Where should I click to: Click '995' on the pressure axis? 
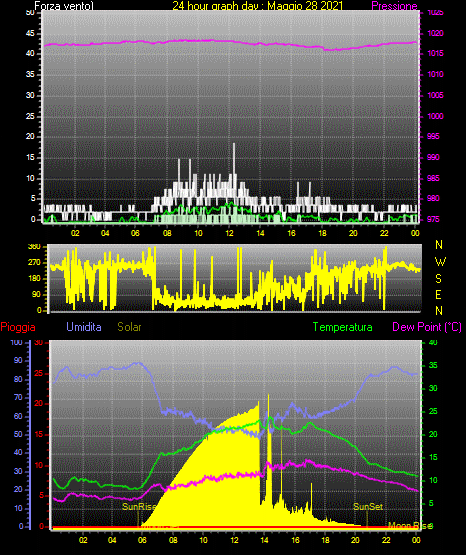point(433,136)
